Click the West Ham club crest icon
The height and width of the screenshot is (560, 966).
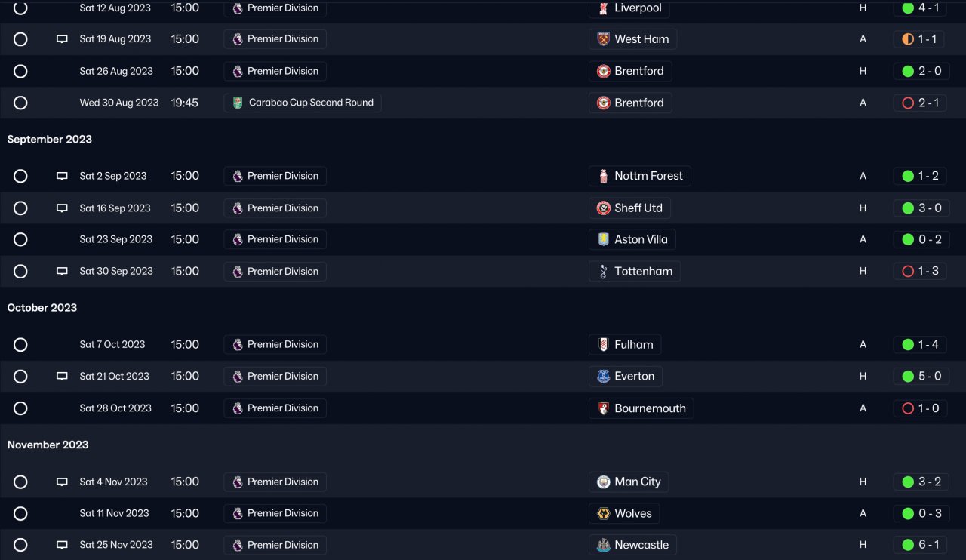[x=603, y=39]
